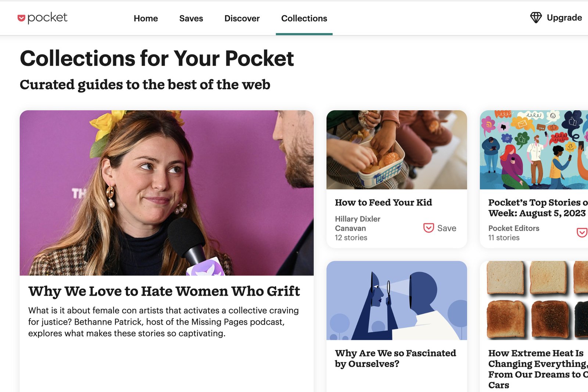
Task: Click the save icon on Pocket's Top Stories card
Action: (582, 233)
